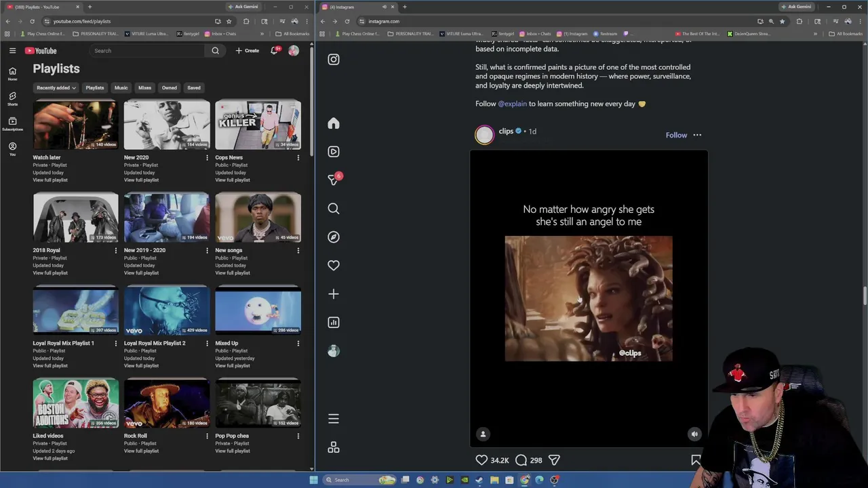Open Instagram Messages with badge
The width and height of the screenshot is (868, 488).
click(334, 180)
